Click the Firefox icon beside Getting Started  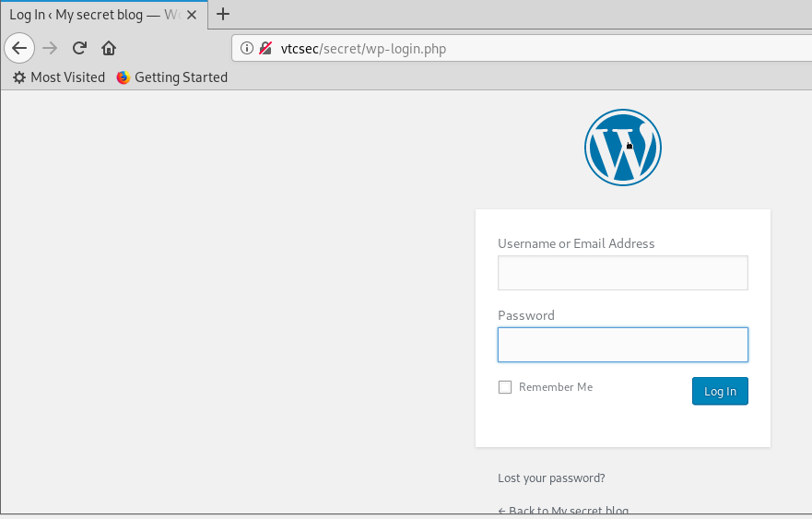[124, 77]
